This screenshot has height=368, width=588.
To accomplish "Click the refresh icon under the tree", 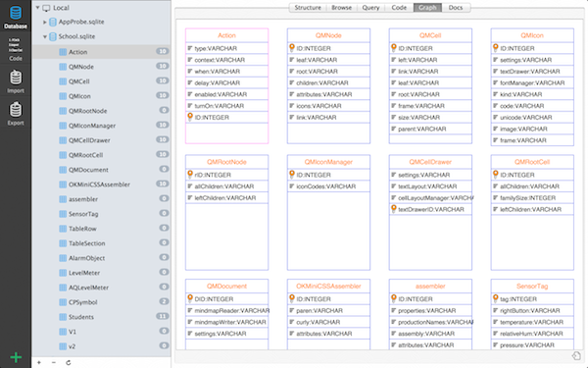I will (x=69, y=362).
